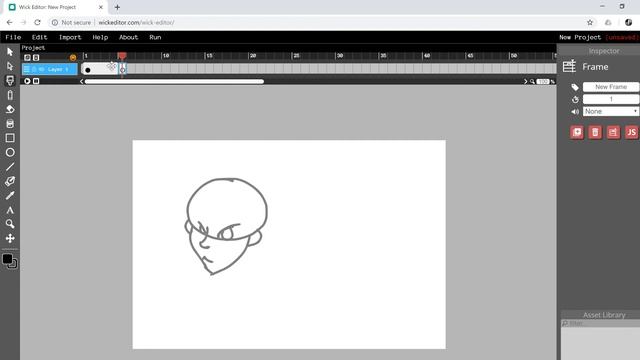Image resolution: width=640 pixels, height=360 pixels.
Task: Select the Text tool
Action: pyautogui.click(x=10, y=210)
